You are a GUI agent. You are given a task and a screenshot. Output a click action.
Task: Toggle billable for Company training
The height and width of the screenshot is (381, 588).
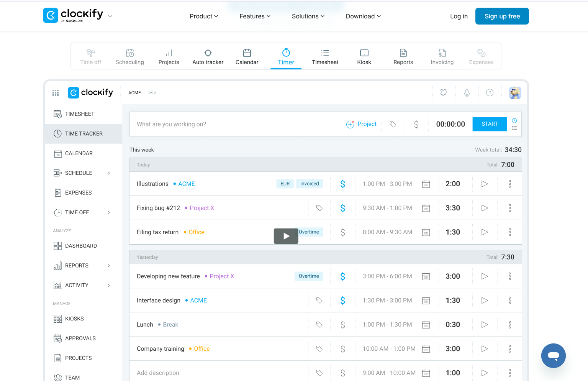pos(342,348)
